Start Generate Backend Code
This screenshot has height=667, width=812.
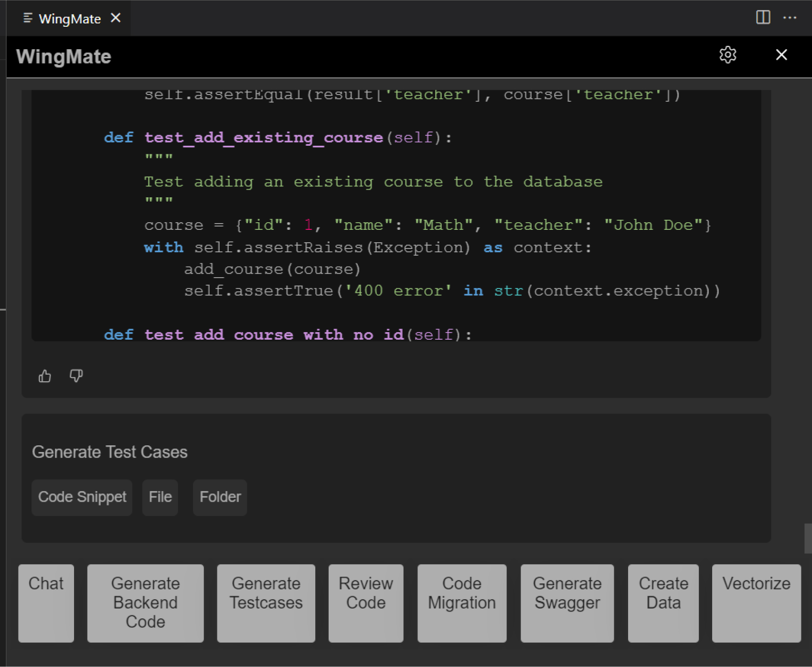click(145, 603)
